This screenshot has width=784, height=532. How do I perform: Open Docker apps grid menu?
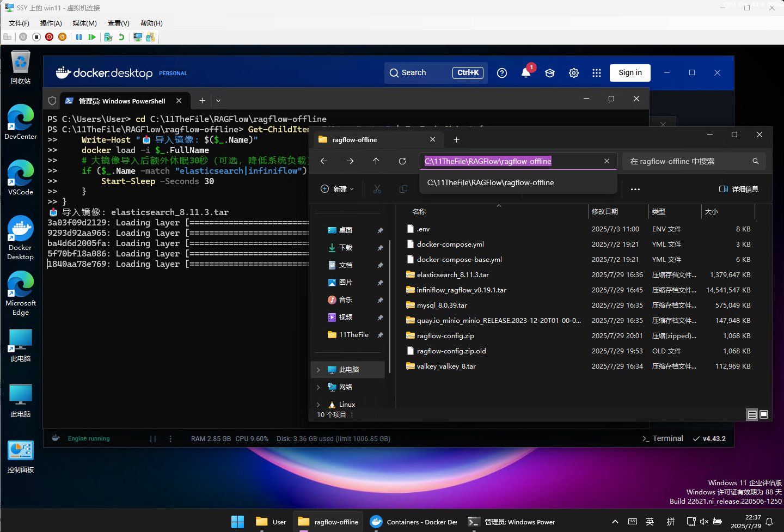click(597, 73)
